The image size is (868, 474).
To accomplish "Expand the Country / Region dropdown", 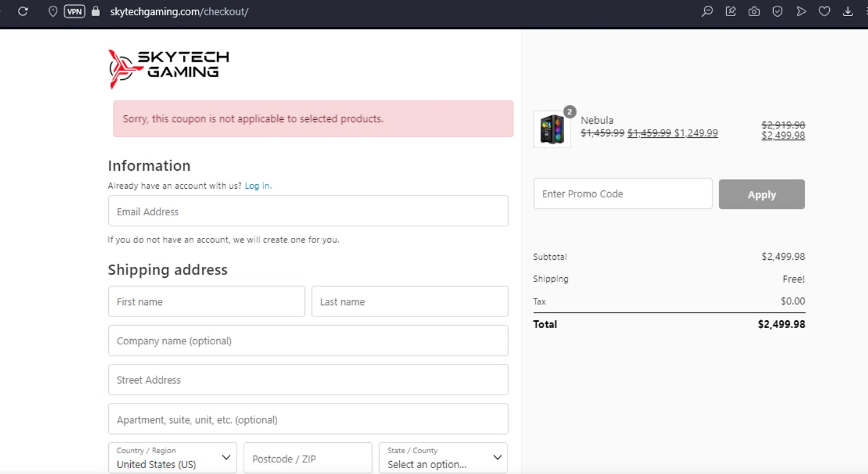I will pos(172,458).
